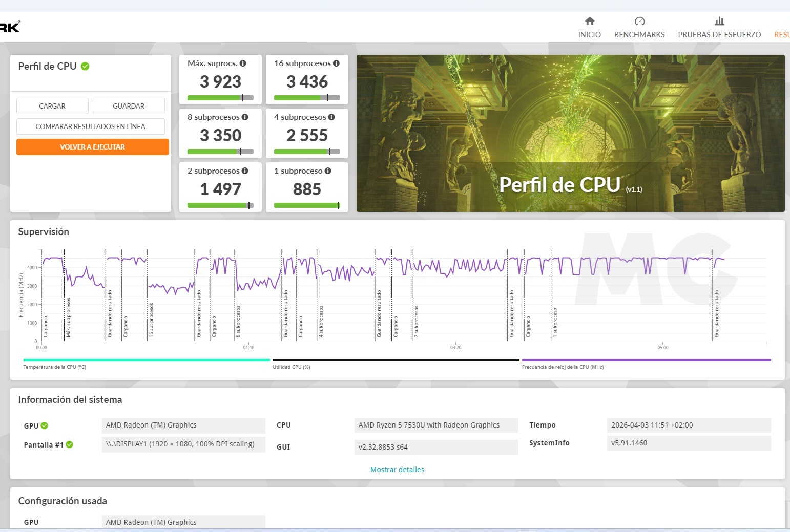Screen dimensions: 790x532
Task: Click the 3DMark logo top left
Action: pos(10,26)
